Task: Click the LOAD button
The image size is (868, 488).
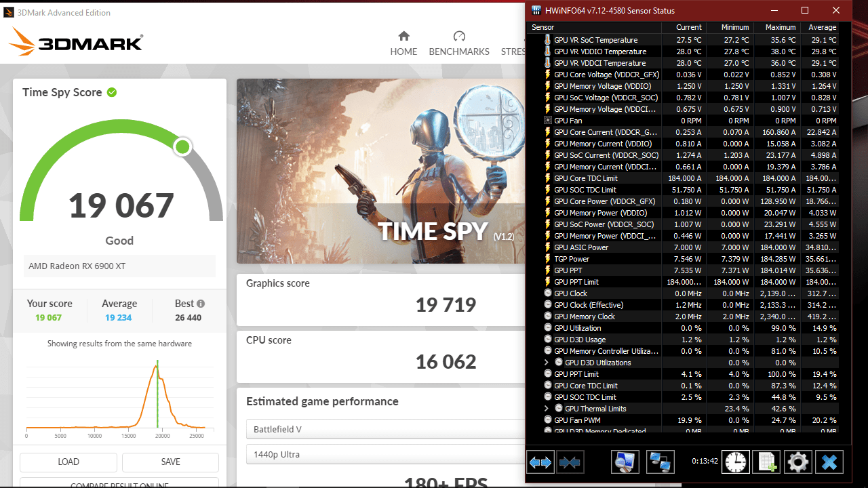Action: [68, 462]
